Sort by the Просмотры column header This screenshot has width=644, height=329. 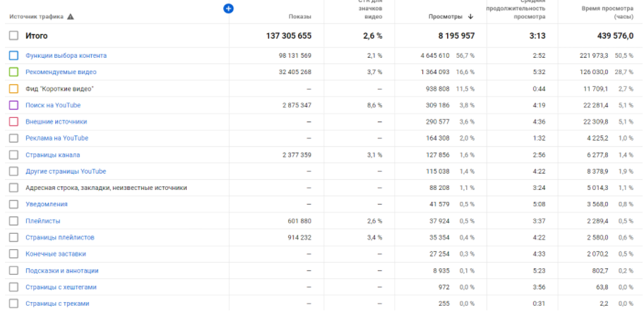point(446,17)
